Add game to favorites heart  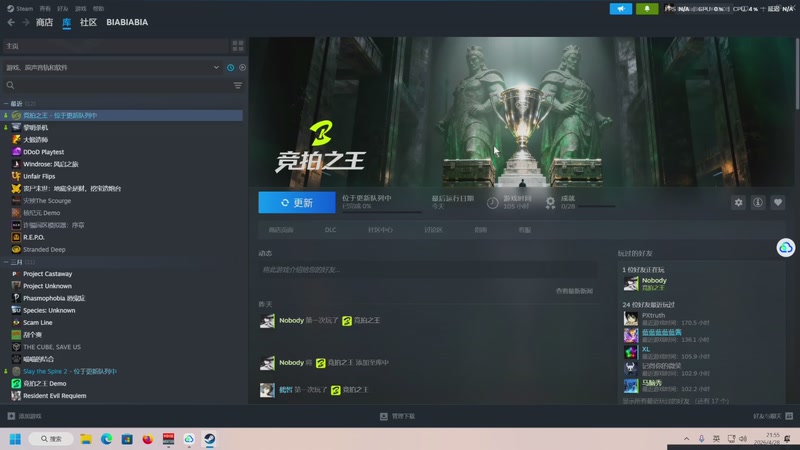pyautogui.click(x=778, y=203)
